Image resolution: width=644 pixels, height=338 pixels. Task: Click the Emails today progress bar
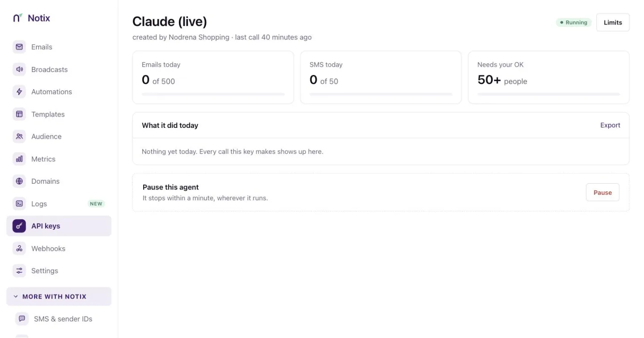pyautogui.click(x=213, y=94)
